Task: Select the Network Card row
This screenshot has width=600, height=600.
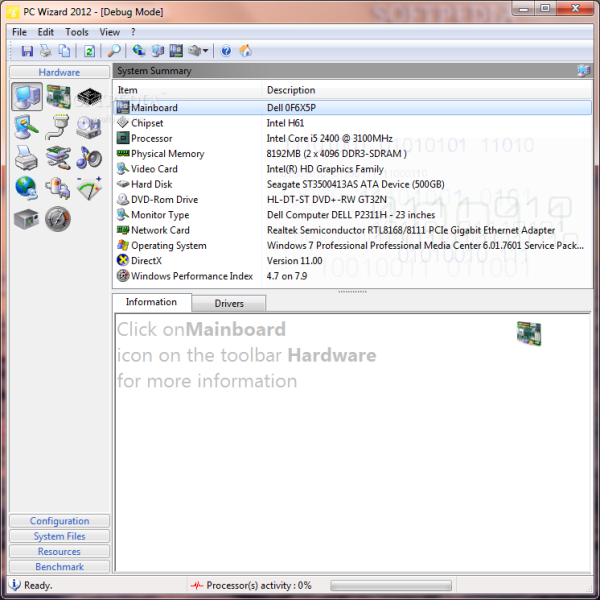Action: pos(353,230)
